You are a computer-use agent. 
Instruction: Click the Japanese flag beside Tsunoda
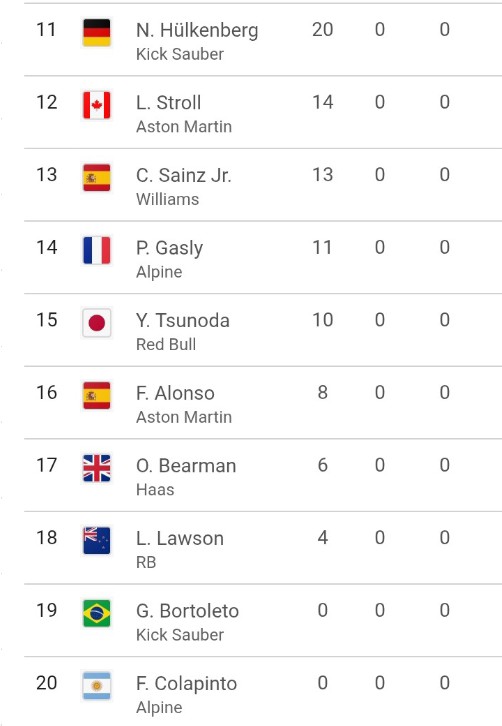click(x=96, y=323)
